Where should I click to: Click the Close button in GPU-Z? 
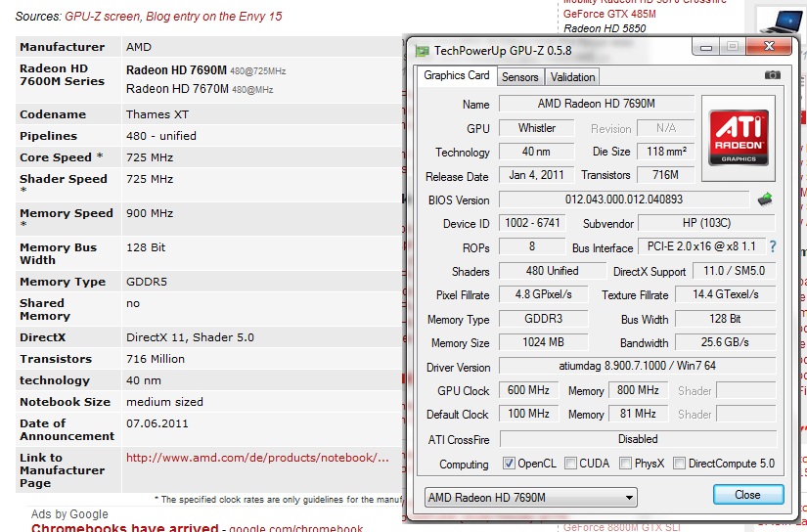(x=748, y=495)
